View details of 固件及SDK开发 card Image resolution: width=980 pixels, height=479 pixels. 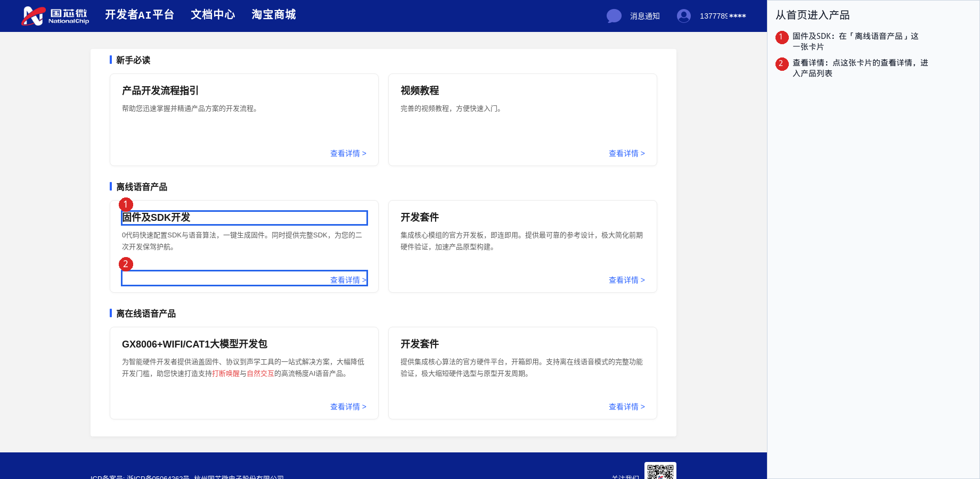[x=348, y=280]
